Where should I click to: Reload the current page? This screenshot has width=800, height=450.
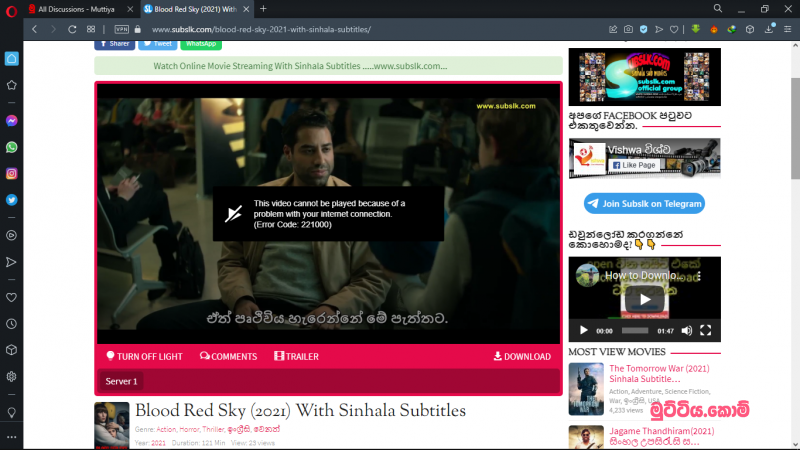pos(72,30)
